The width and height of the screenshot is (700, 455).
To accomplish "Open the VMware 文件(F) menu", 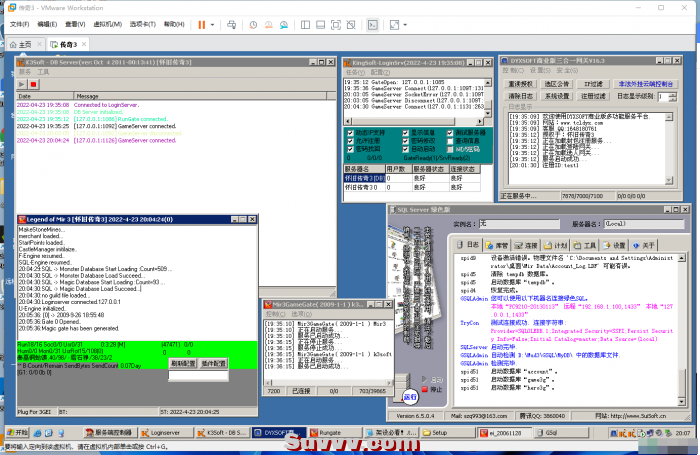I will pyautogui.click(x=19, y=24).
